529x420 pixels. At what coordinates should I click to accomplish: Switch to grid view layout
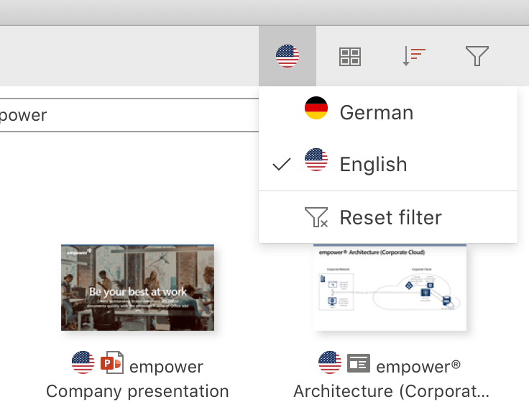pos(350,56)
